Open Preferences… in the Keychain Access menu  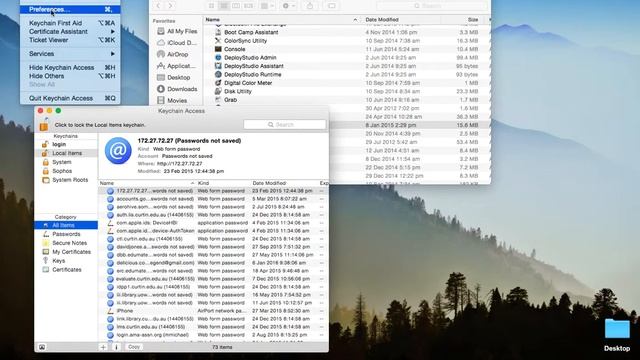click(x=70, y=9)
